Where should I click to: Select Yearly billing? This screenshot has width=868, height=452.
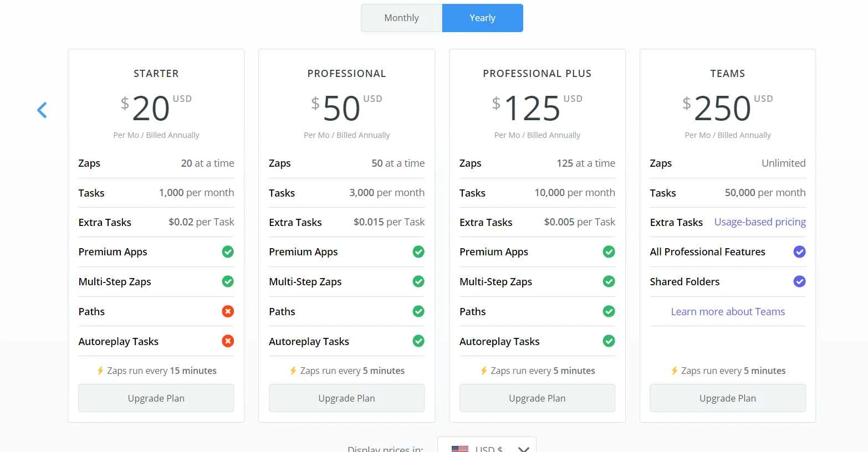coord(482,18)
